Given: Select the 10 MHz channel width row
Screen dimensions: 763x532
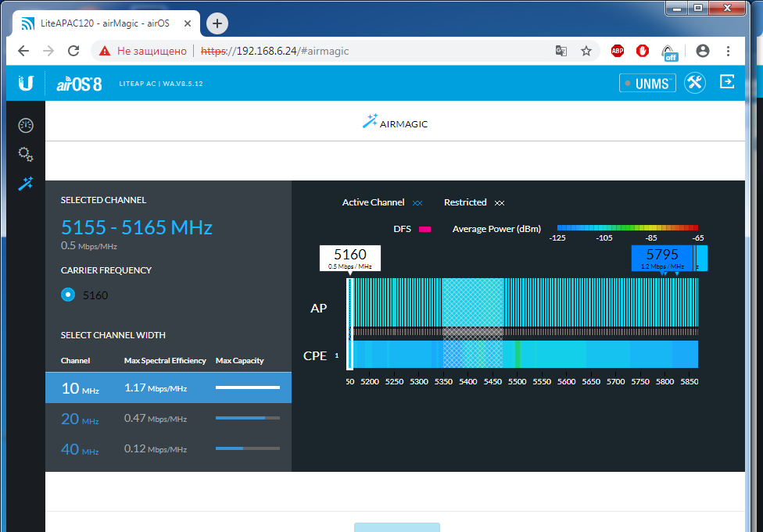Looking at the screenshot, I should click(168, 387).
